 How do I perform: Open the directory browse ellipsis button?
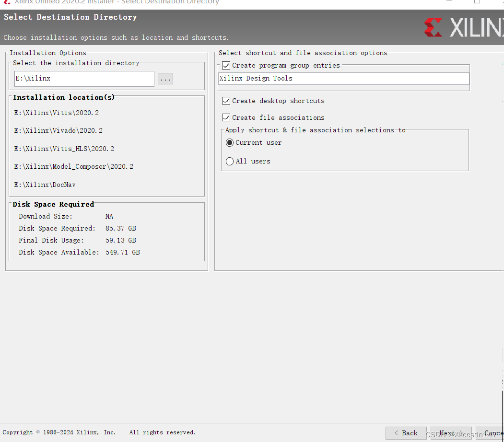165,79
